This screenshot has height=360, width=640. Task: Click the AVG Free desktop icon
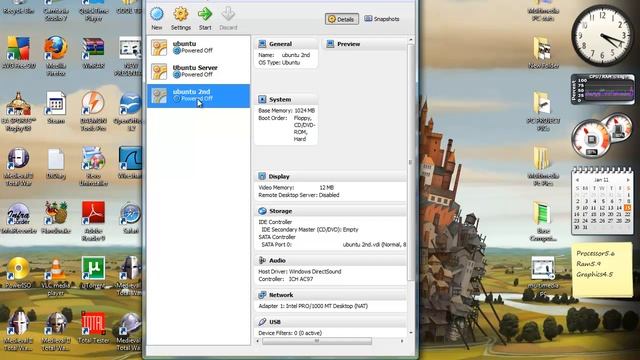point(18,52)
